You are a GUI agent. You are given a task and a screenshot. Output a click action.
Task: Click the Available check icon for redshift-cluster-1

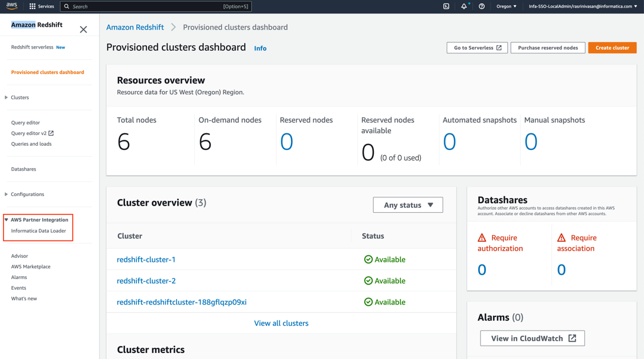369,259
